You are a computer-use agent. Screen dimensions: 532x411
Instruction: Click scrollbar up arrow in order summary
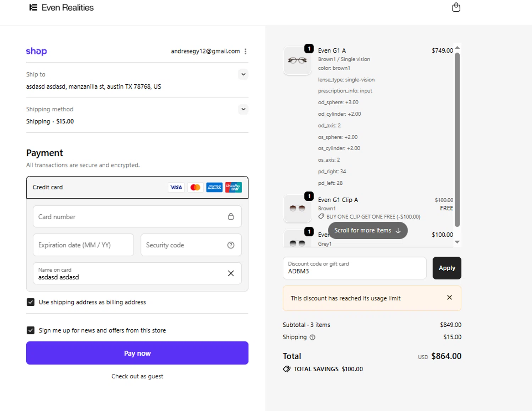[x=457, y=48]
